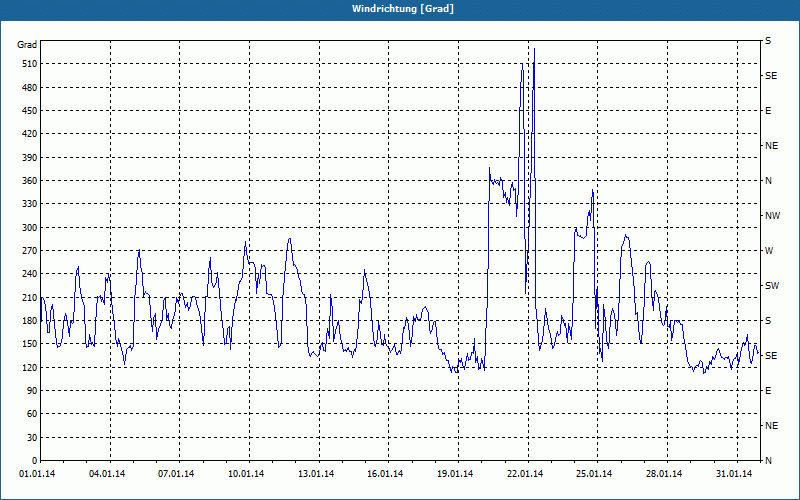The image size is (800, 500).
Task: Click the "480" y-axis value
Action: click(31, 88)
